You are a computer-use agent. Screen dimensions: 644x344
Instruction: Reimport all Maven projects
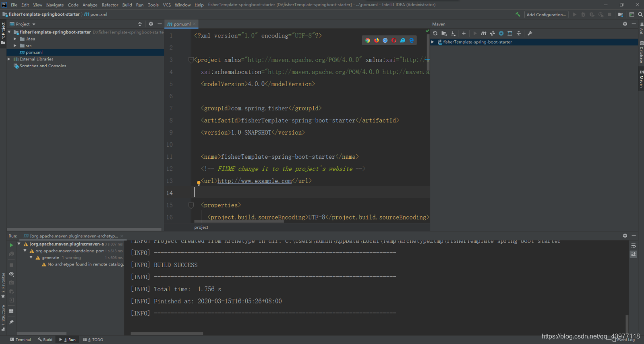435,33
